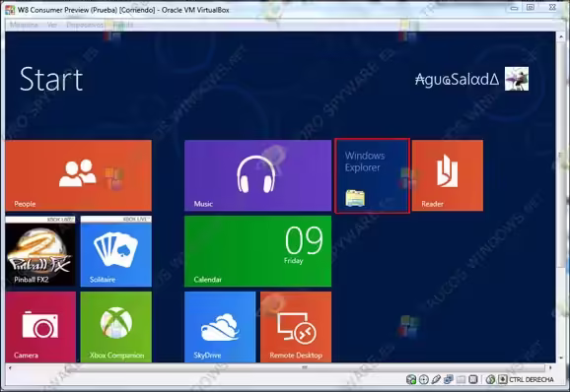Click the display status icon in status bar

[473, 379]
